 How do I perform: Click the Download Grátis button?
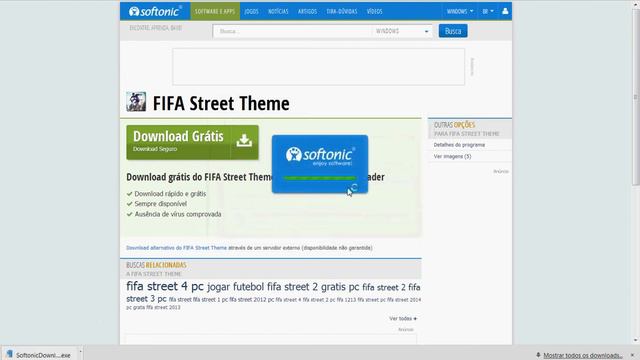(192, 142)
